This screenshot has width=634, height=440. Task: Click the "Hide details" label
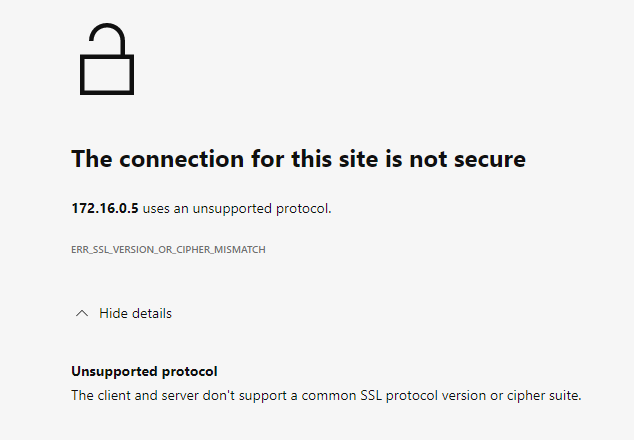135,313
